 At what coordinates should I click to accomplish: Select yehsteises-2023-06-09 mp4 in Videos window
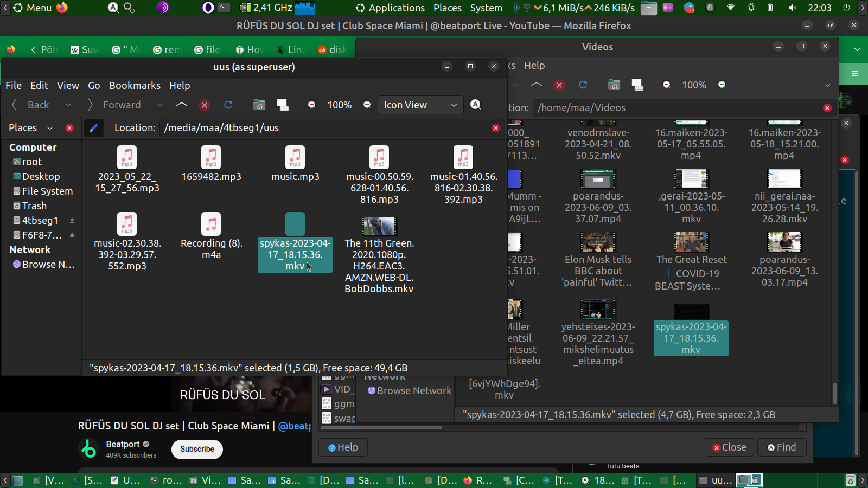(x=598, y=332)
